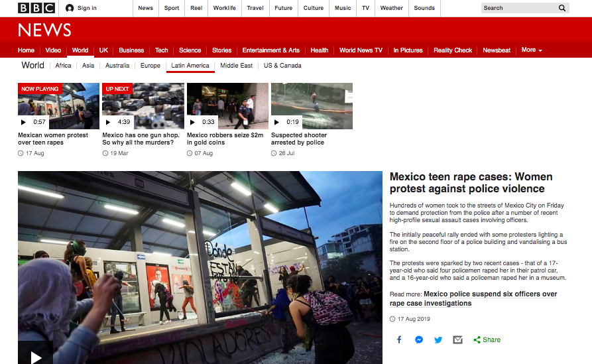Play the gun shop murders video thumbnail
This screenshot has width=592, height=364.
click(143, 106)
